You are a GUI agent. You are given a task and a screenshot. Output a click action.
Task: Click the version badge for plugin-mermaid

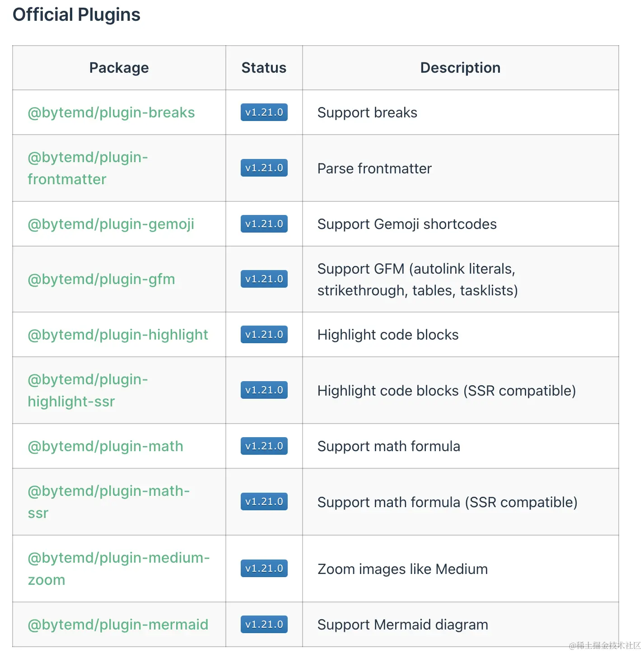tap(264, 624)
